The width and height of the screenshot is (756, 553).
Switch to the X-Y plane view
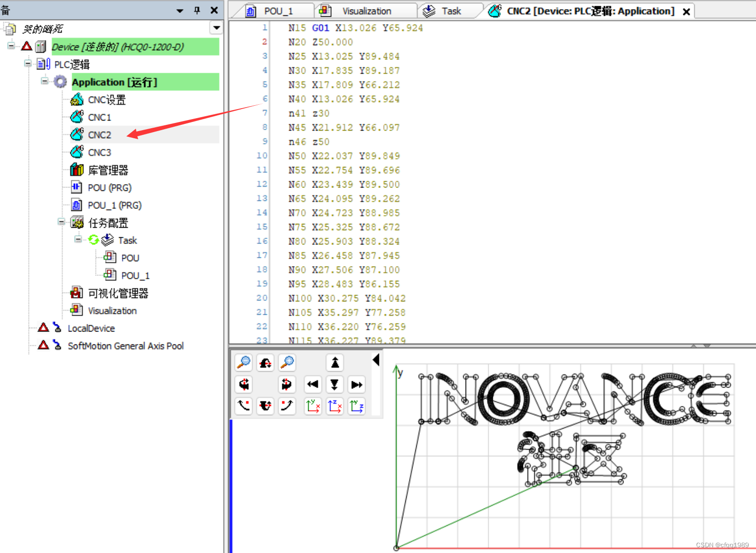click(313, 406)
